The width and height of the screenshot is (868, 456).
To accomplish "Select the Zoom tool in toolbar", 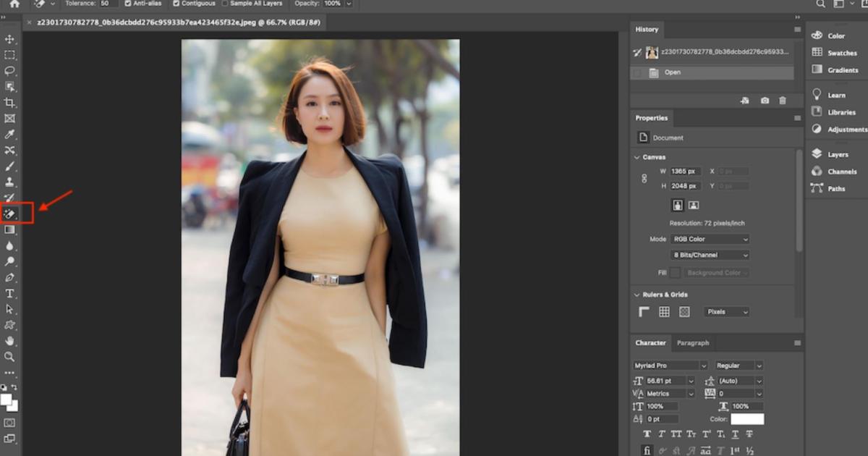I will click(9, 357).
